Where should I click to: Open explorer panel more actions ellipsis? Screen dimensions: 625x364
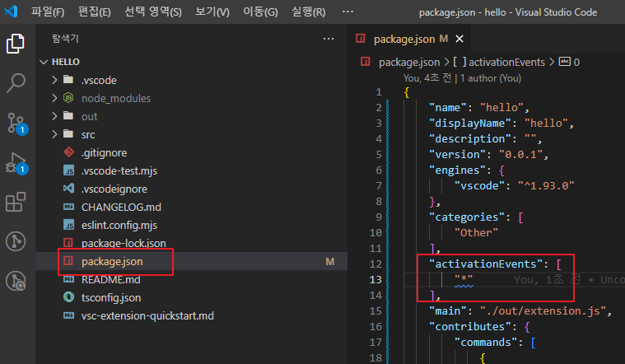329,39
